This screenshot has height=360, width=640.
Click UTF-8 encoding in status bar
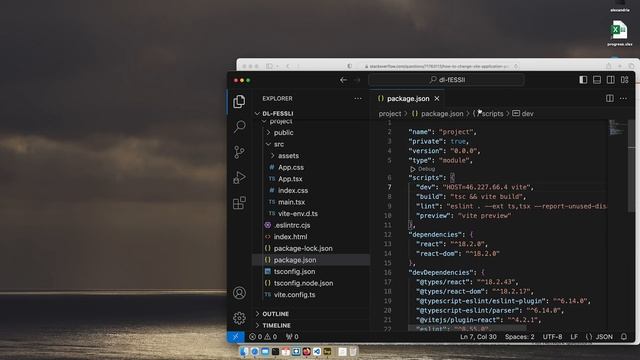tap(552, 337)
